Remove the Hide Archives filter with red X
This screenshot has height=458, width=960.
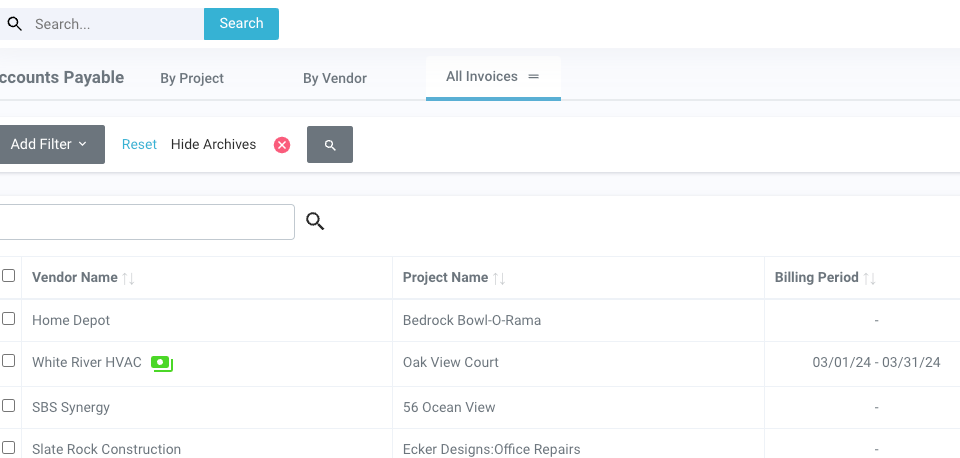pos(282,145)
